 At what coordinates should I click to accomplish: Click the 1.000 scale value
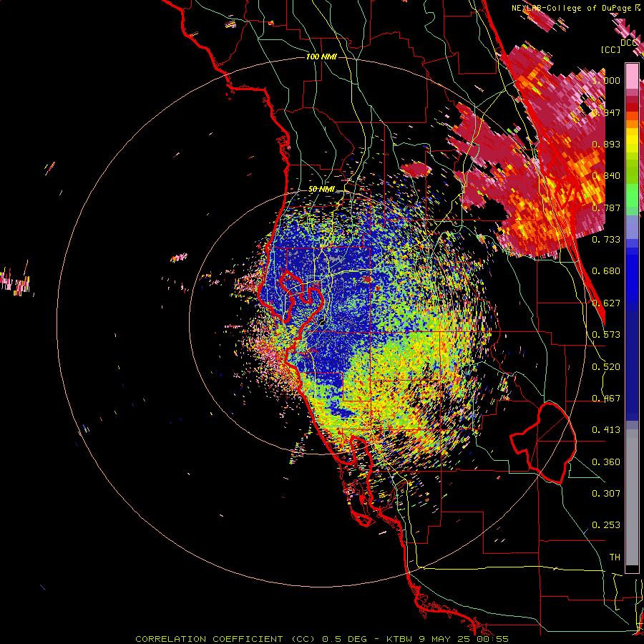tap(606, 80)
